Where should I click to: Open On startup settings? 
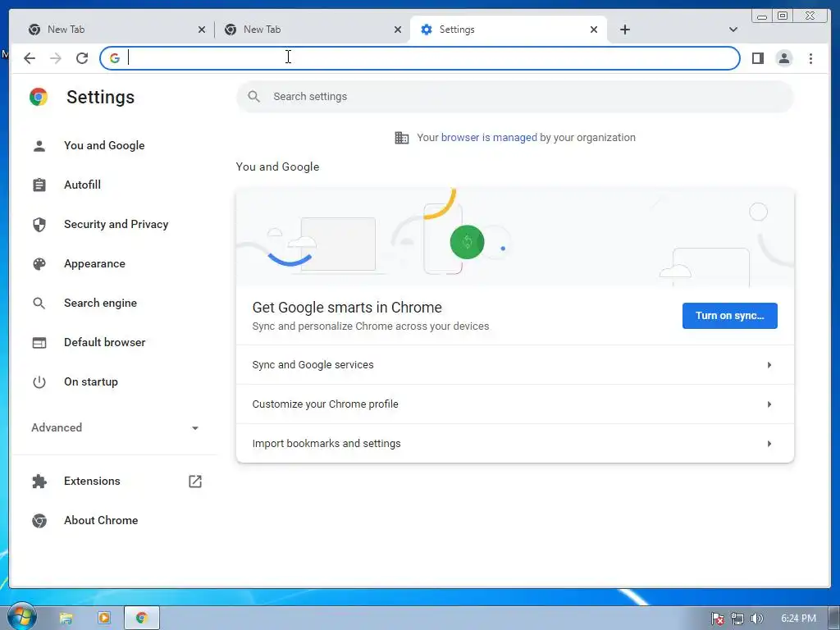pyautogui.click(x=90, y=382)
